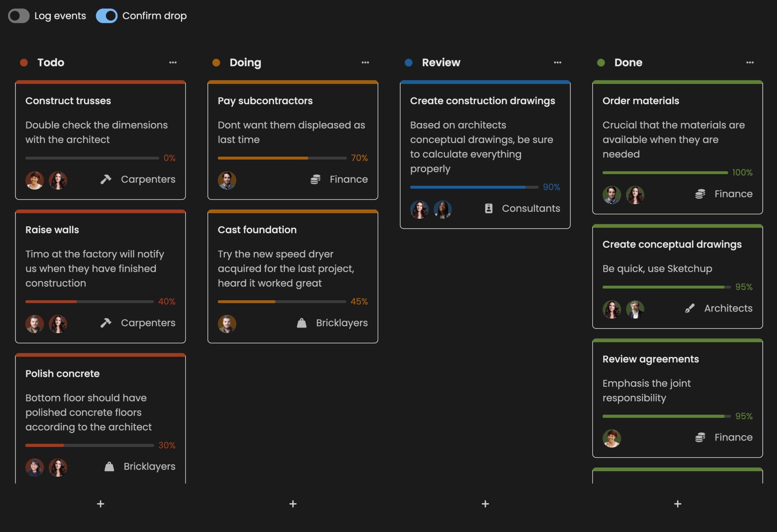Open the Done column options menu
The height and width of the screenshot is (532, 777).
tap(750, 63)
